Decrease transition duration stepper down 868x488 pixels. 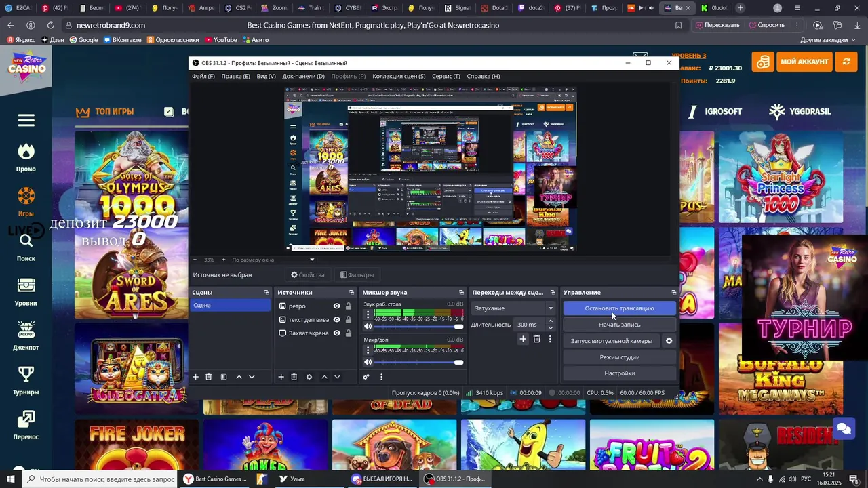550,328
